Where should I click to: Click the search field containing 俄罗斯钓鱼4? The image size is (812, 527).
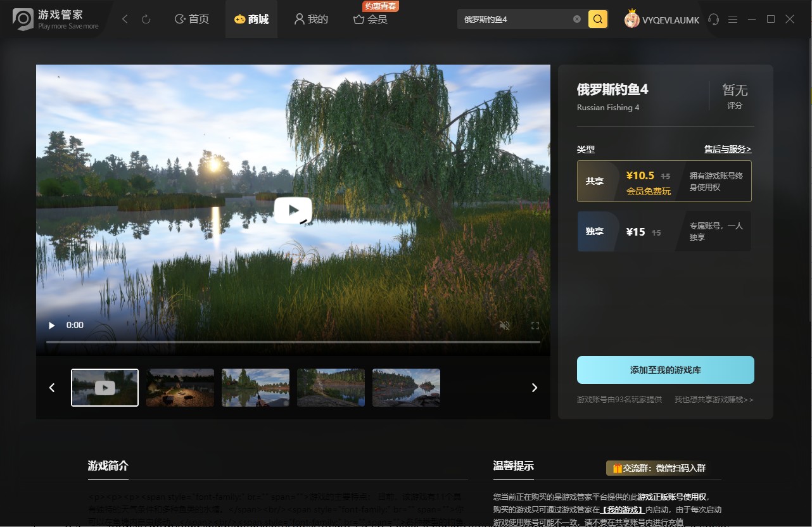516,19
